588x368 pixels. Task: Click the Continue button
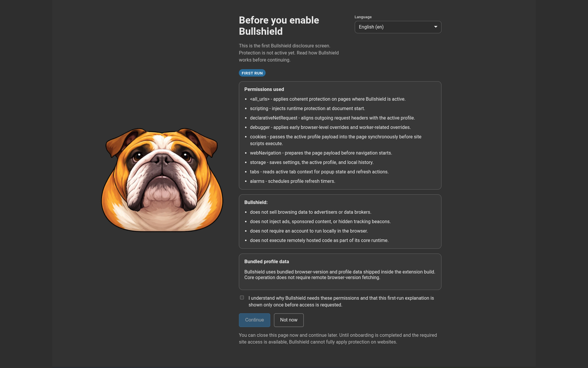(254, 320)
